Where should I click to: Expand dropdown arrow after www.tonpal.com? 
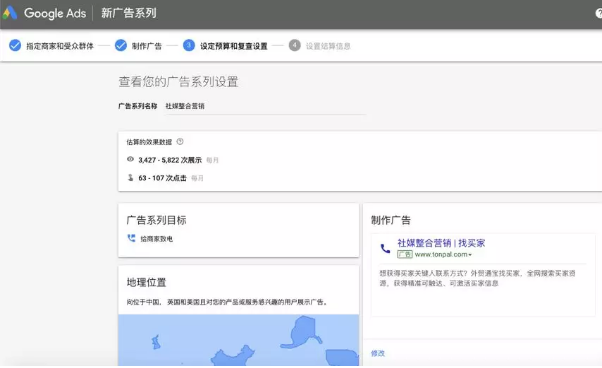470,255
